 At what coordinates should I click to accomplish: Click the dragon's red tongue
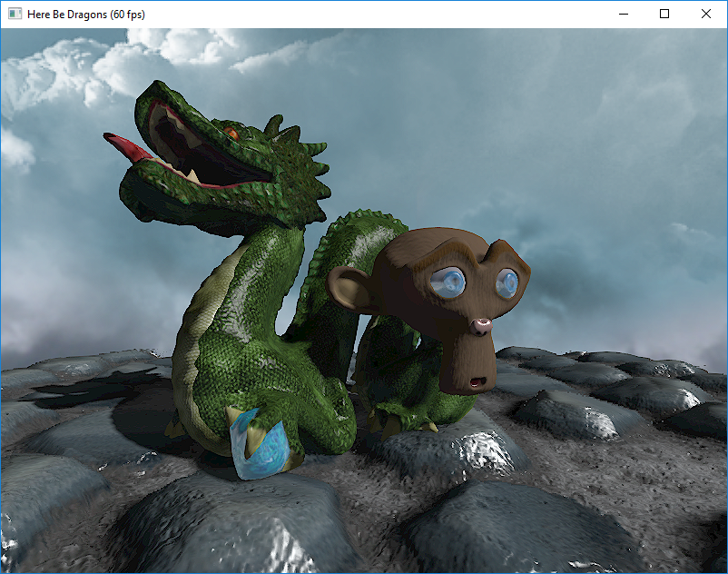point(126,147)
